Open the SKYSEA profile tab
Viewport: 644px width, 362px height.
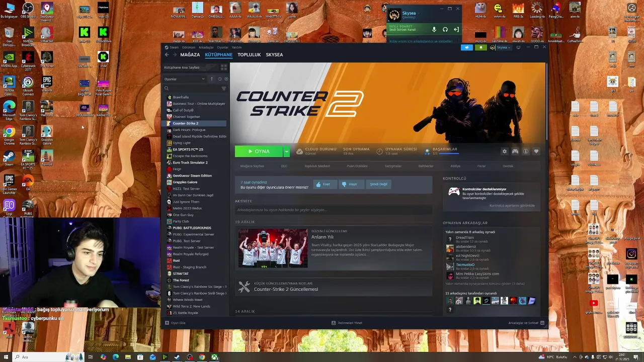tap(274, 55)
